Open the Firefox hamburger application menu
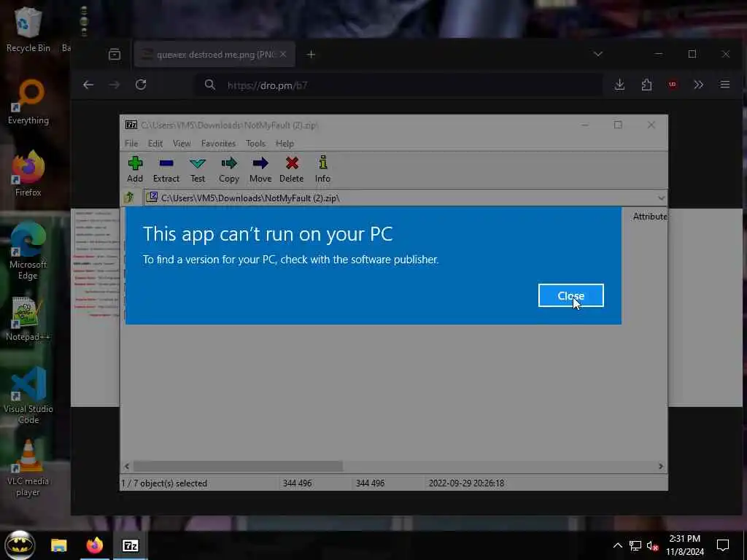The image size is (747, 560). (x=725, y=85)
